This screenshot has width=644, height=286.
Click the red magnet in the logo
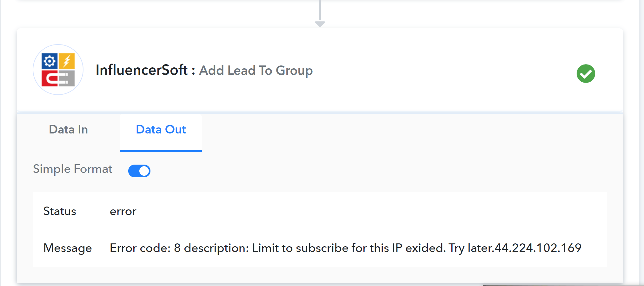click(x=50, y=78)
